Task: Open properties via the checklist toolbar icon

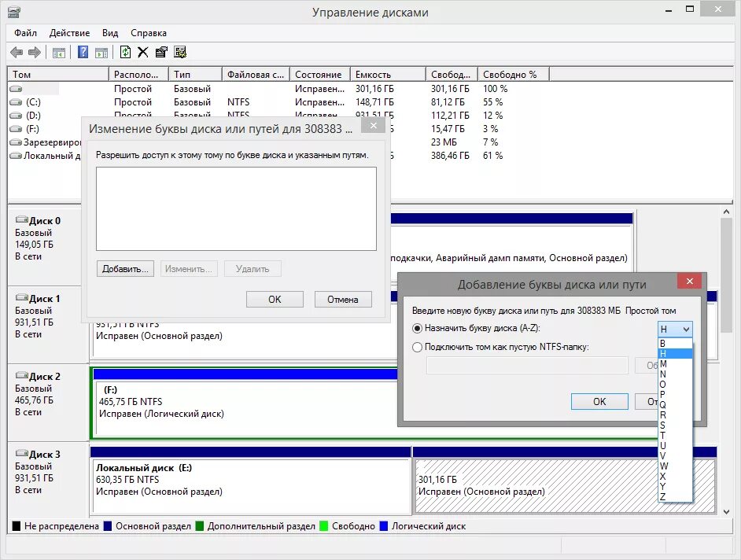Action: click(161, 52)
